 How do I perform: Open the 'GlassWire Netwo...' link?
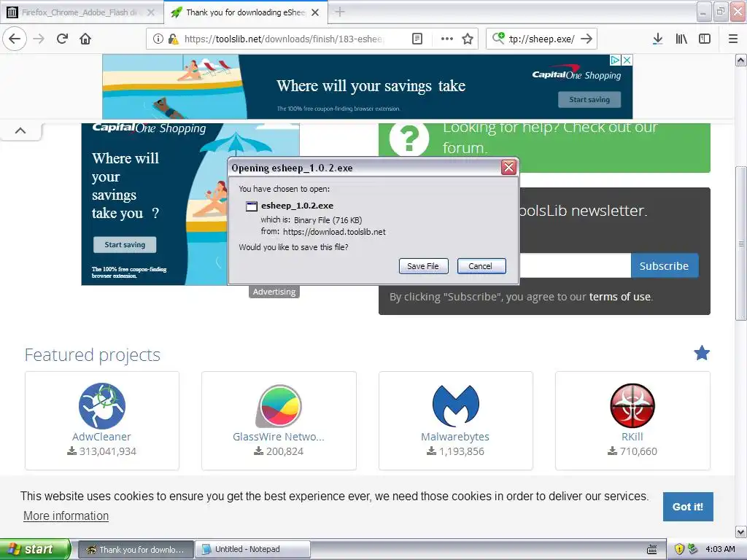pyautogui.click(x=279, y=437)
